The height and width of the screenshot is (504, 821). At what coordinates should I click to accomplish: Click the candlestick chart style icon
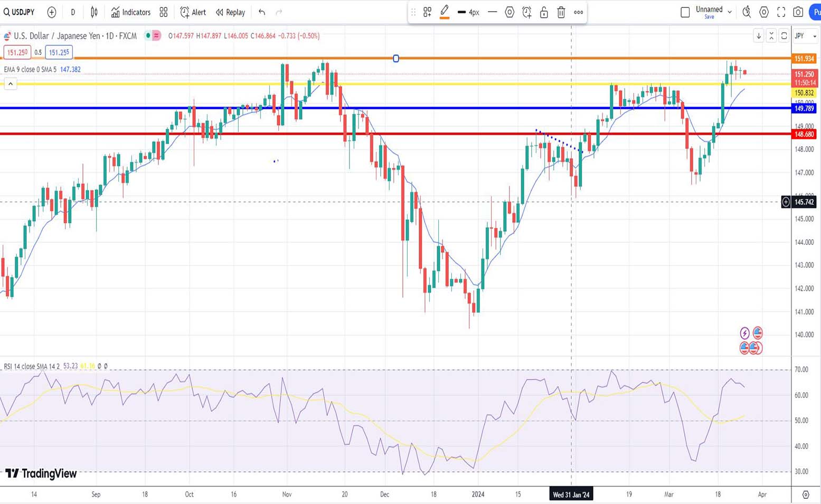[x=94, y=12]
